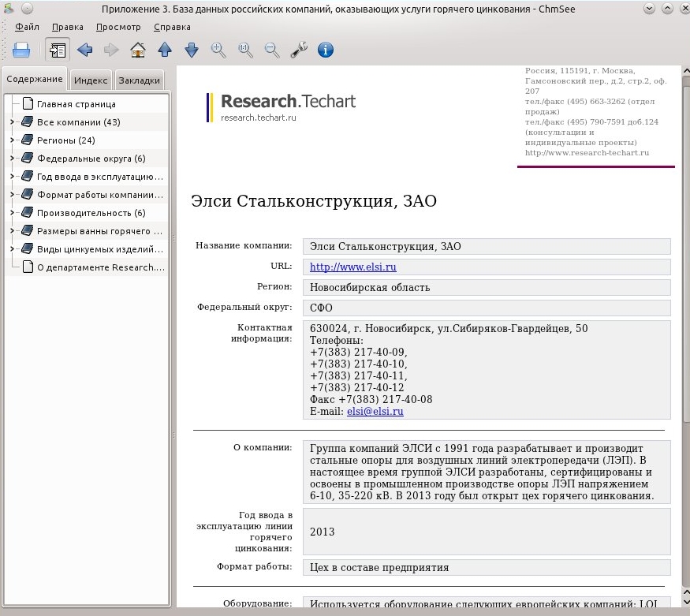Click the scrollbar down arrow at bottom
The width and height of the screenshot is (690, 616).
pos(686,603)
